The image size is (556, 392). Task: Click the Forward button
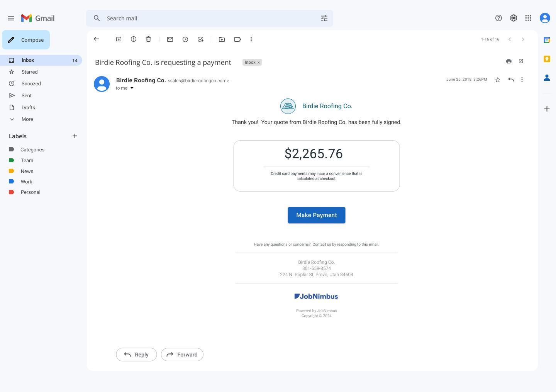click(x=182, y=355)
